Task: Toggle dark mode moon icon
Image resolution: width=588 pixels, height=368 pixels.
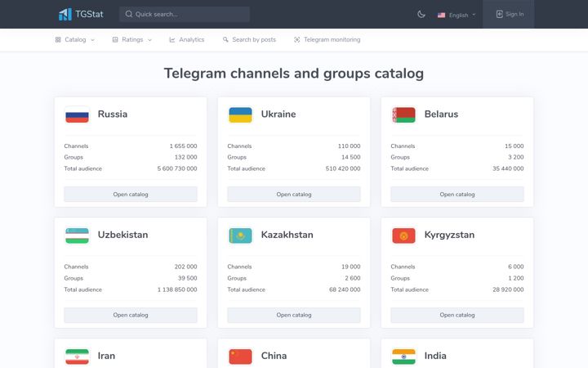Action: click(x=421, y=14)
